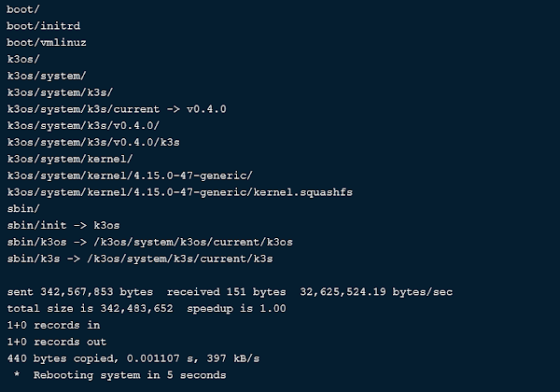Select the k3os/system/kernel/ directory line
The width and height of the screenshot is (560, 392).
point(70,159)
